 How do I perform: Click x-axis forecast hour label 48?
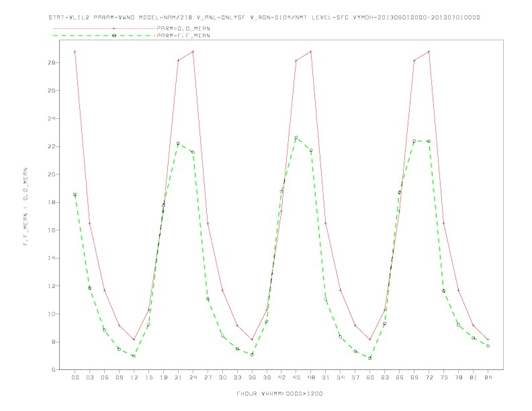[x=311, y=377]
